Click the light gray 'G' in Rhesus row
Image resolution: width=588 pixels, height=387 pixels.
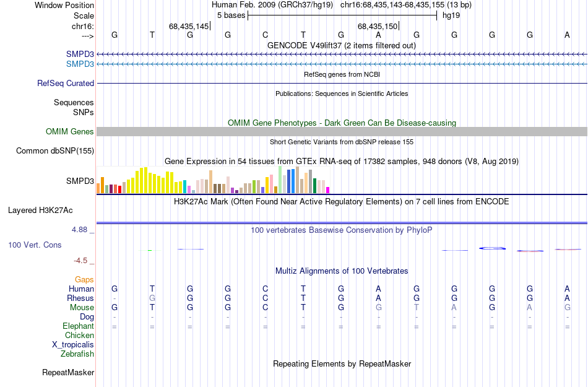click(152, 298)
